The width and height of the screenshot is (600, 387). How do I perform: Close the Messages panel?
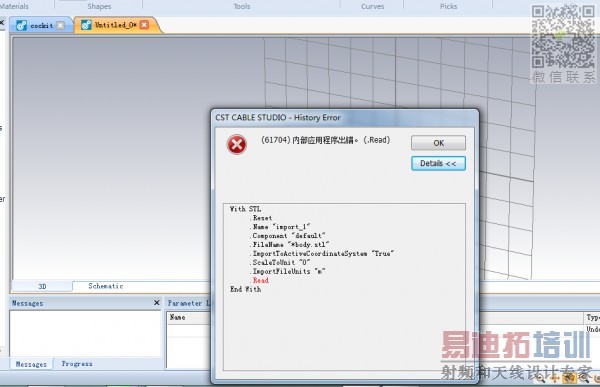pyautogui.click(x=157, y=303)
